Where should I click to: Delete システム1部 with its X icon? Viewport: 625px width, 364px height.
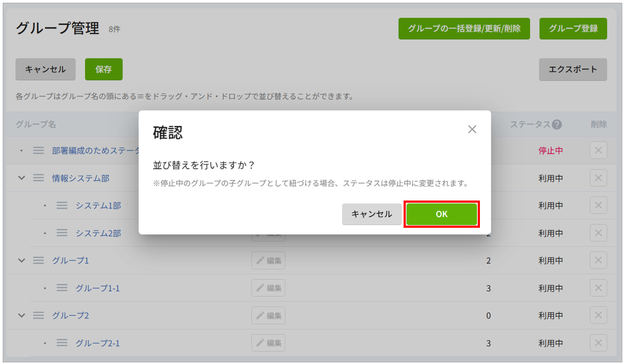tap(598, 205)
